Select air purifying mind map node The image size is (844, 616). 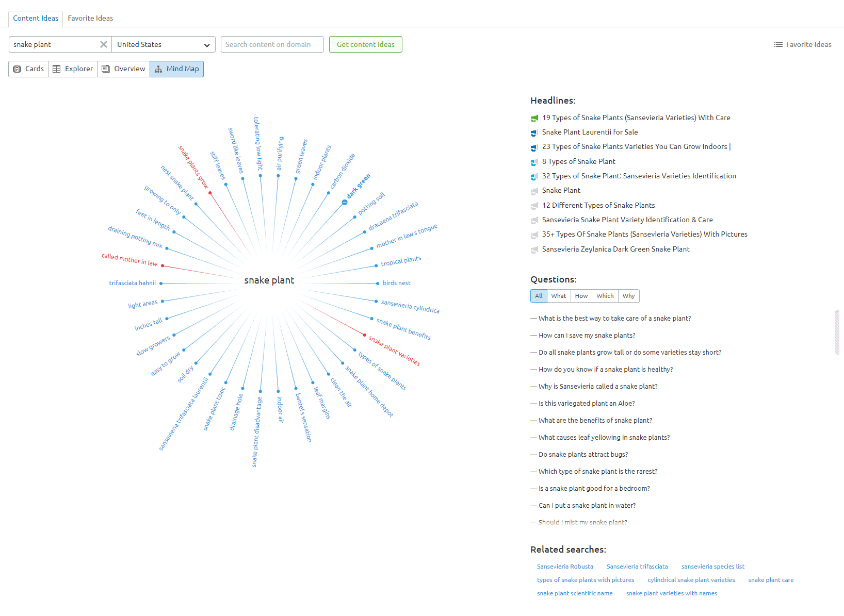(280, 153)
